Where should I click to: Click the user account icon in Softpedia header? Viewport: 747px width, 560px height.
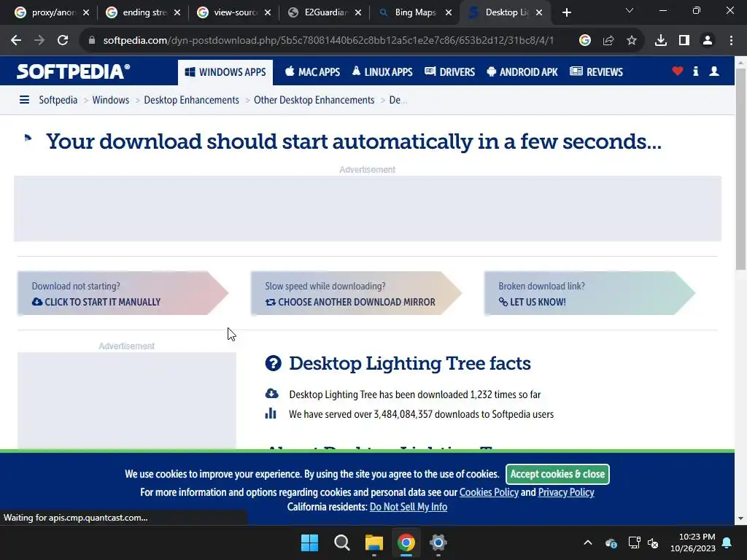pyautogui.click(x=714, y=71)
